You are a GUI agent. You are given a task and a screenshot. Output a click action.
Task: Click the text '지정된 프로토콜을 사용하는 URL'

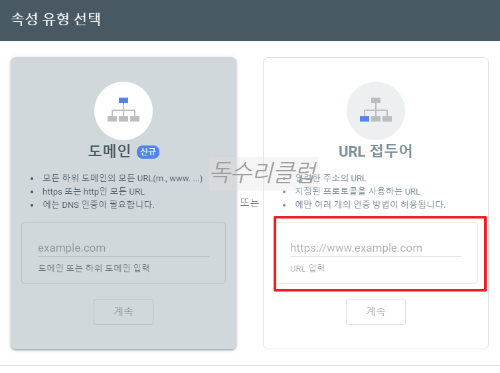click(357, 192)
